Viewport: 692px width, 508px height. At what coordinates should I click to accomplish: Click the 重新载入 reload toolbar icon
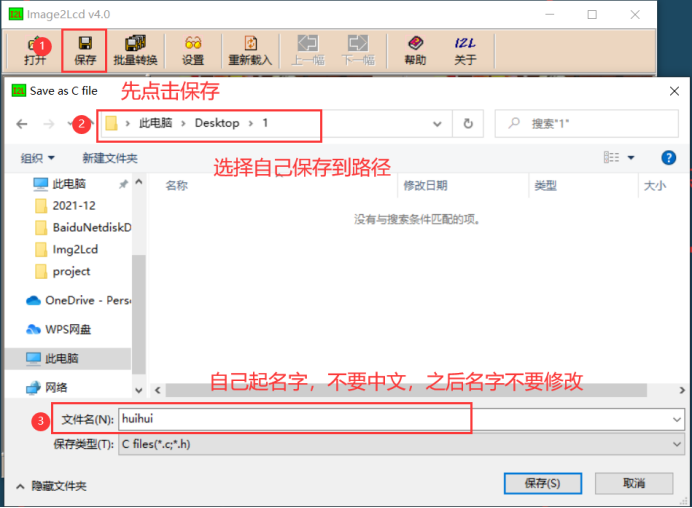[x=250, y=50]
